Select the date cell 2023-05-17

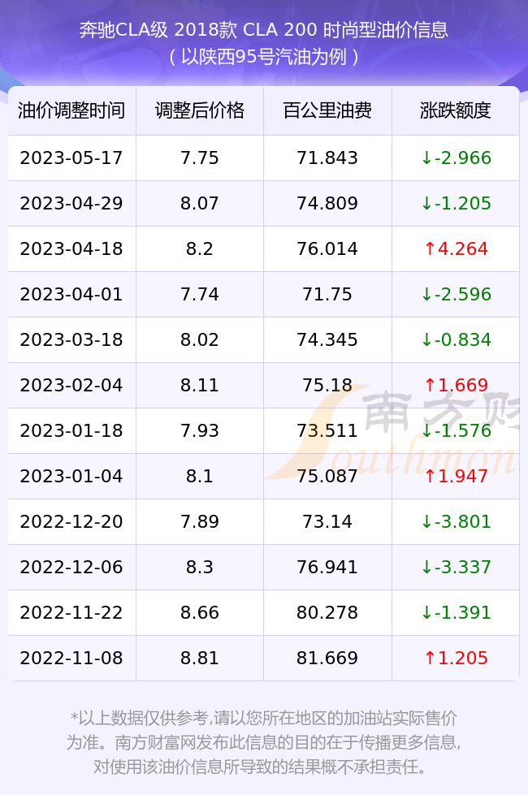click(71, 158)
